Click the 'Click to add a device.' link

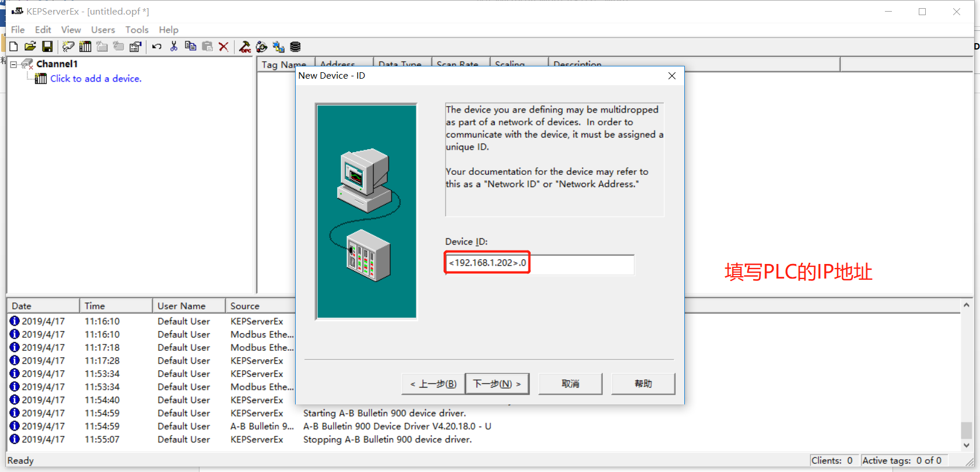pyautogui.click(x=96, y=79)
